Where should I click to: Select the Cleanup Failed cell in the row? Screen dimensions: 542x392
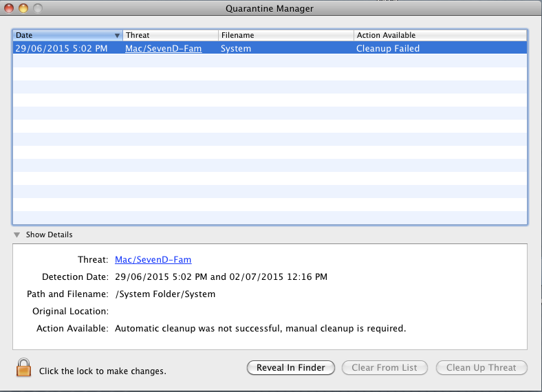tap(388, 48)
